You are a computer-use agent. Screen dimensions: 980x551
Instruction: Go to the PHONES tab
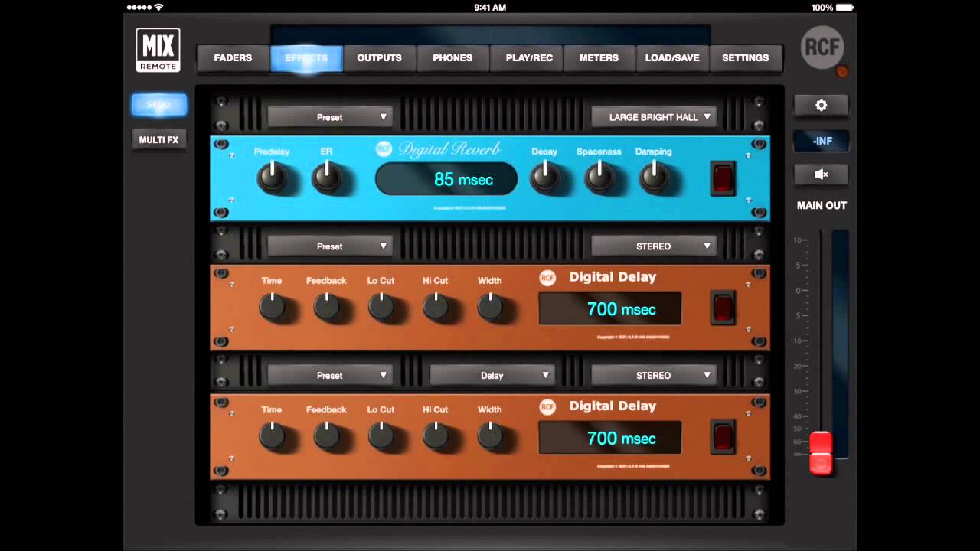[452, 58]
